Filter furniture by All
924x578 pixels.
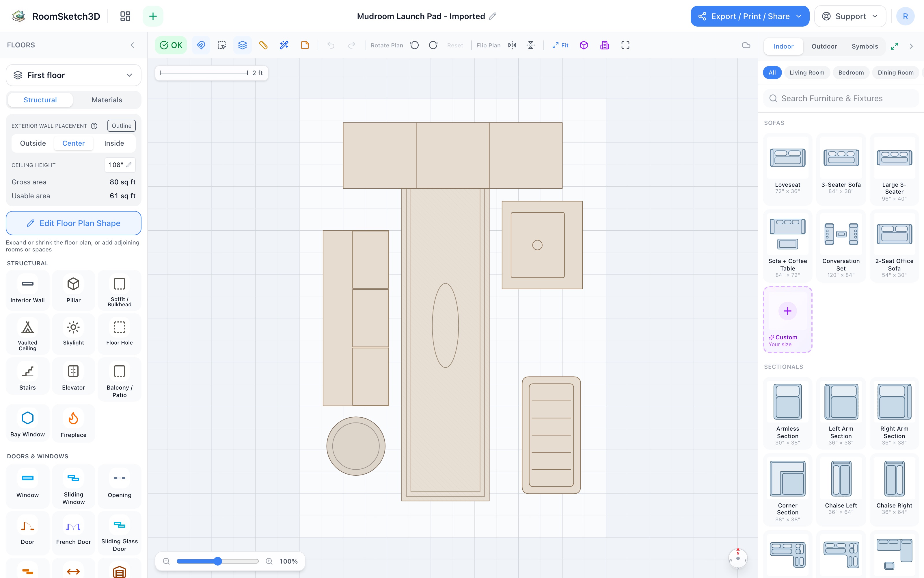(x=772, y=73)
